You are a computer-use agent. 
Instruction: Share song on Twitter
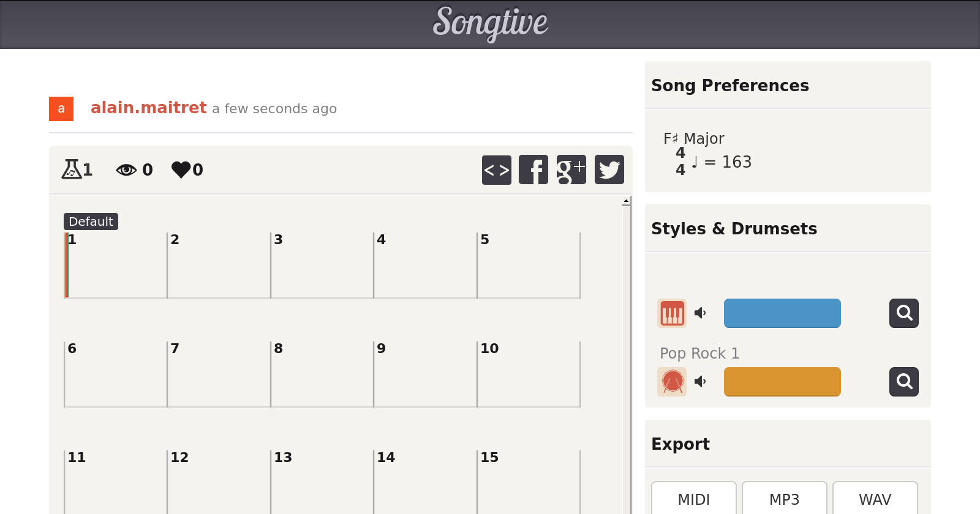pyautogui.click(x=609, y=169)
